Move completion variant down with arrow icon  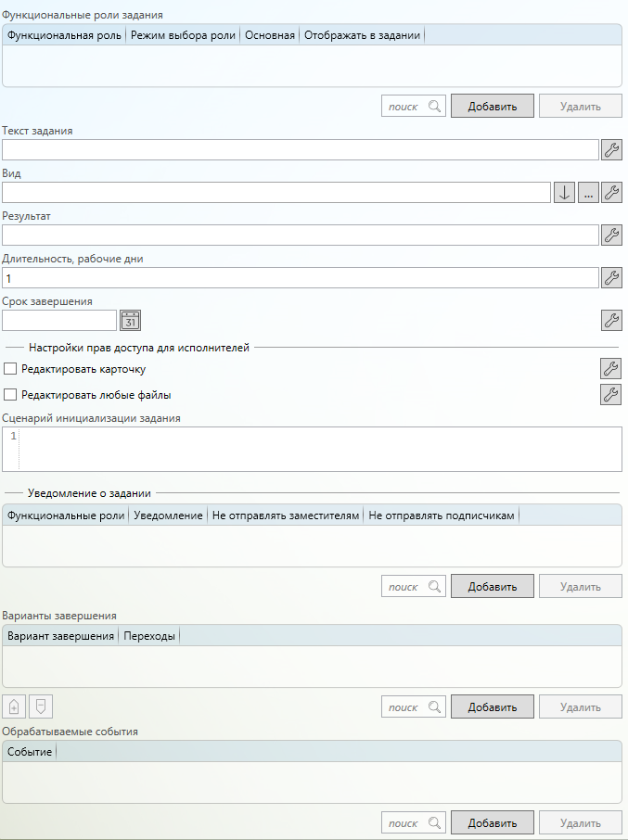click(41, 707)
